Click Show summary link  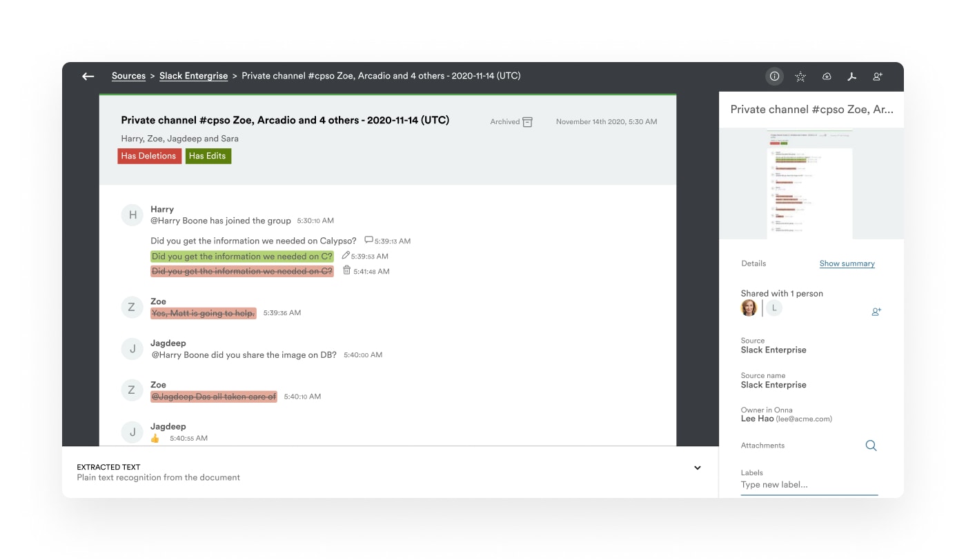[847, 263]
